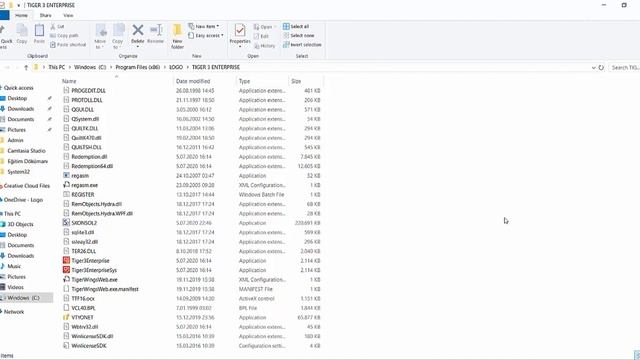
Task: Select the TigerWingsWeb.exe.manifest file
Action: [x=101, y=289]
